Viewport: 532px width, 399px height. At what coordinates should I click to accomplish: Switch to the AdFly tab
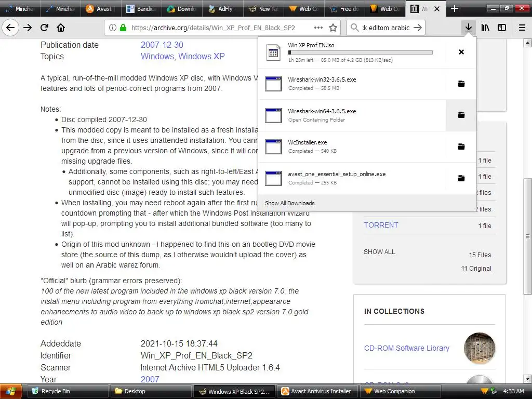coord(222,9)
